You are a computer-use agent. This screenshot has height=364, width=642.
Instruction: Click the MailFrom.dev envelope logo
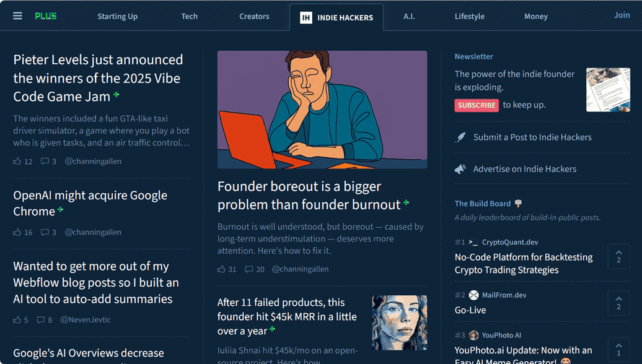(474, 295)
